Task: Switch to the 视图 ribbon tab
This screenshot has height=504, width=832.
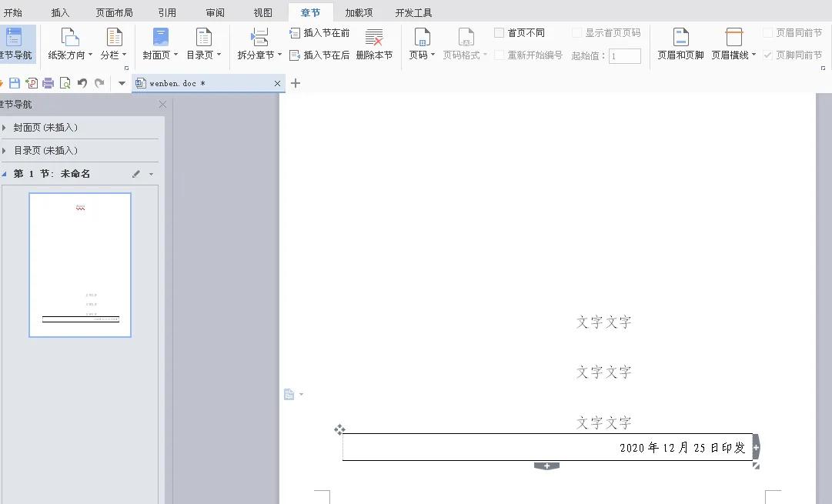Action: tap(262, 12)
